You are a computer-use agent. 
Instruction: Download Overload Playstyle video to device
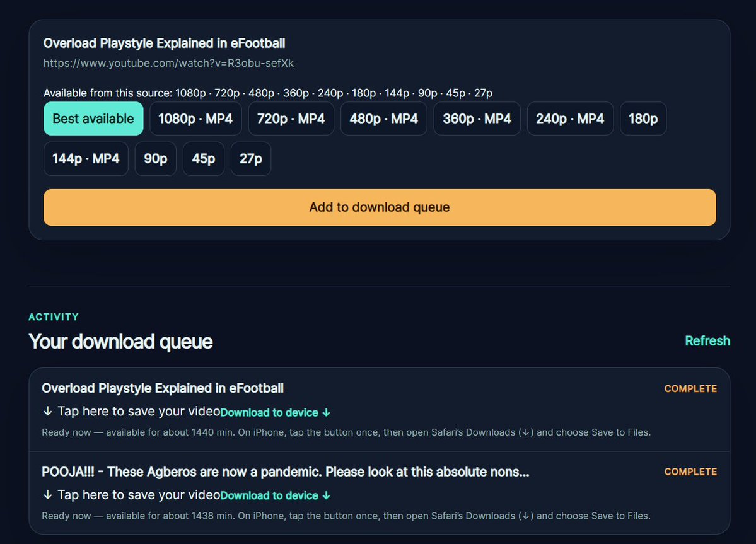pyautogui.click(x=275, y=412)
